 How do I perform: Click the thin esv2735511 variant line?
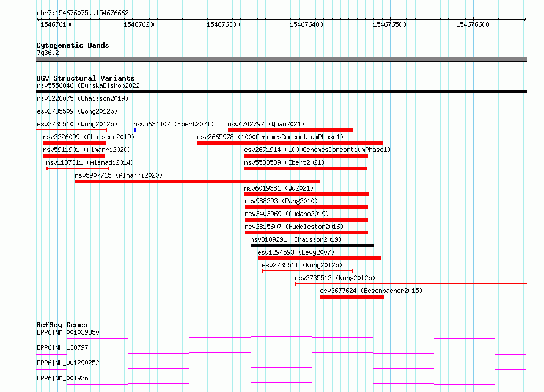(307, 271)
